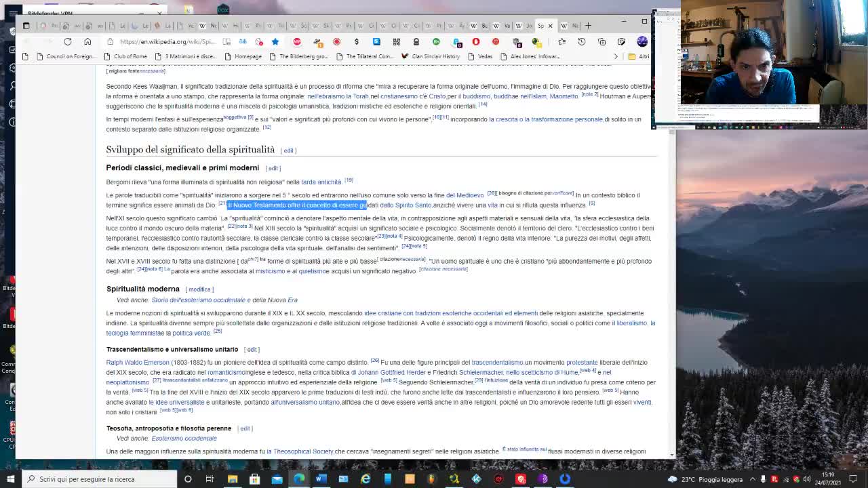This screenshot has height=488, width=868.
Task: Open the QR code extension icon
Action: pos(396,41)
